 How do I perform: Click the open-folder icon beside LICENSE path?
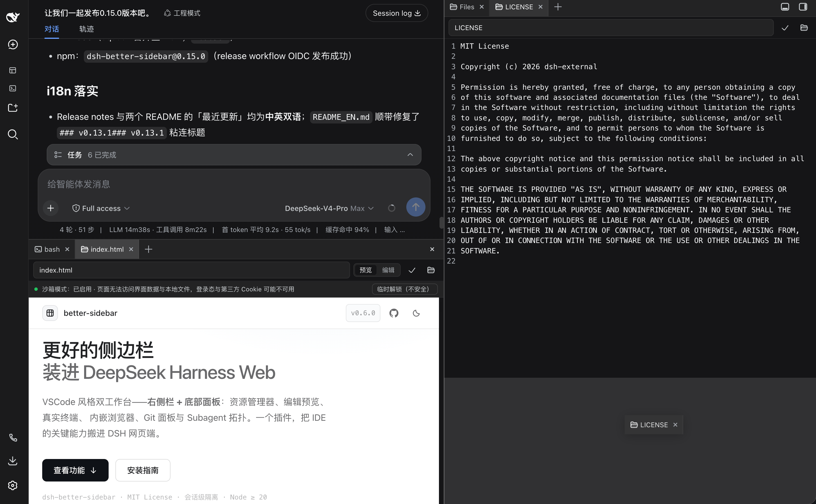pyautogui.click(x=804, y=28)
